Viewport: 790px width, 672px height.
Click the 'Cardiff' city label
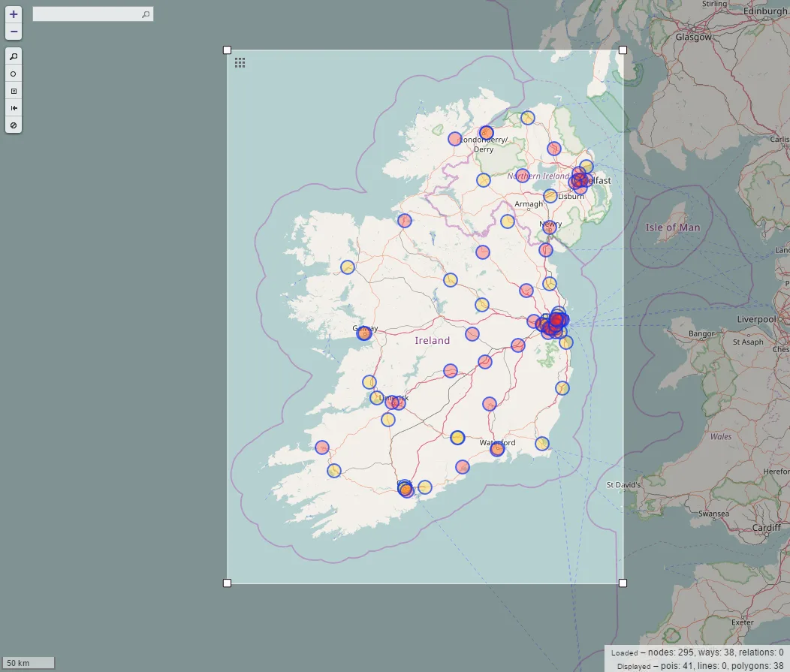766,527
